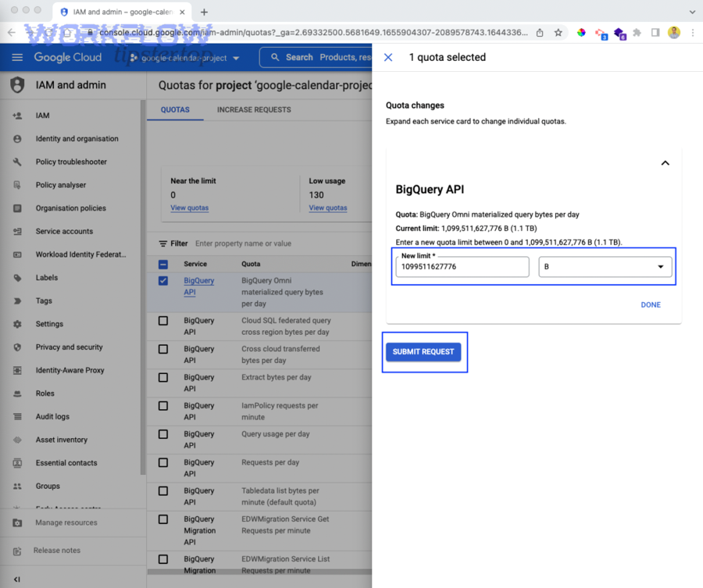Click the Labels tag icon

17,278
